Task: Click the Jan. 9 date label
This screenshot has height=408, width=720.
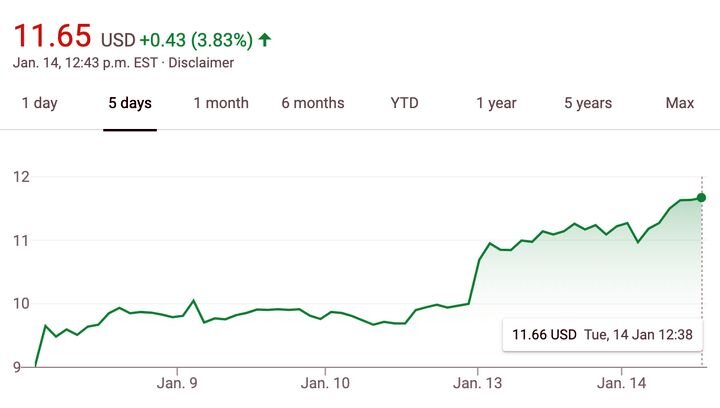Action: [x=177, y=383]
